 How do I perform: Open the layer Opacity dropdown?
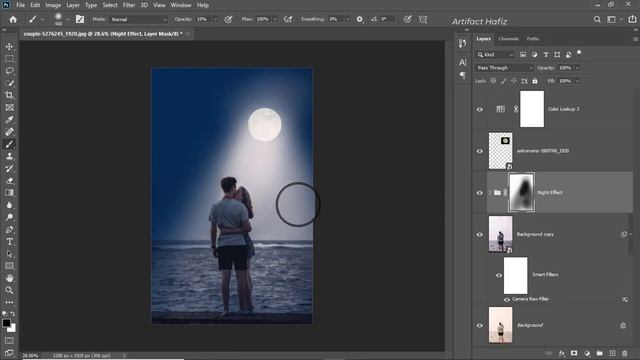(577, 68)
